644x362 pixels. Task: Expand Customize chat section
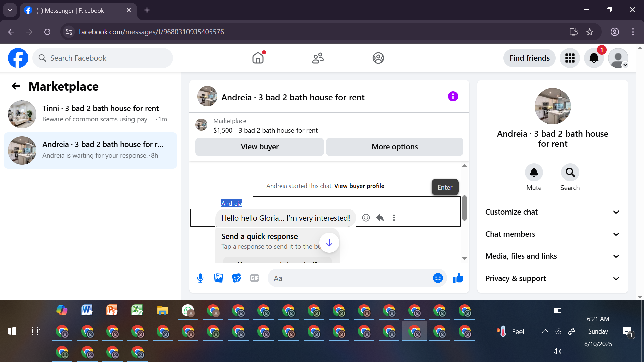click(552, 212)
